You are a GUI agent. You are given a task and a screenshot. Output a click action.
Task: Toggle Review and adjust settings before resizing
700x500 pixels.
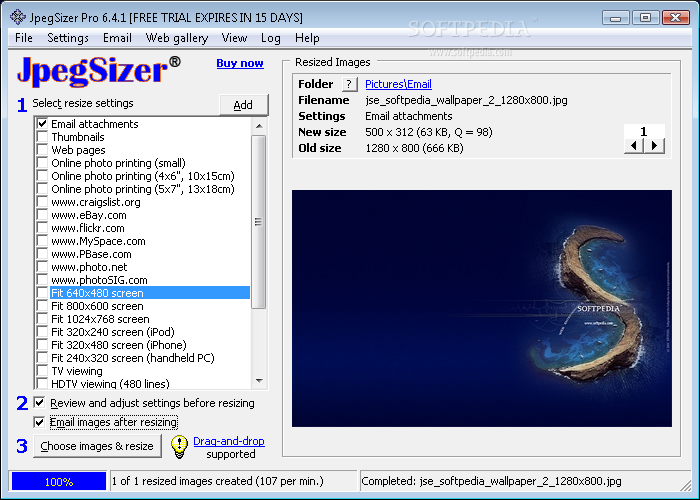39,403
